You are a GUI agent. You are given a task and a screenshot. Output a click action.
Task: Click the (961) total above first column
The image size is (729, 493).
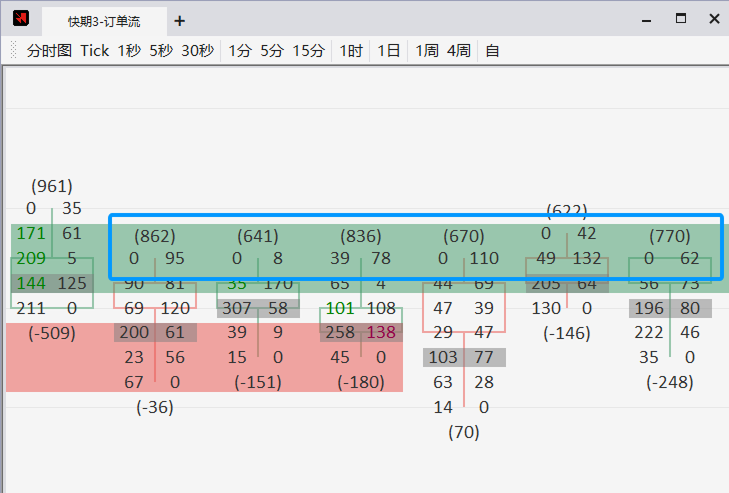(52, 186)
